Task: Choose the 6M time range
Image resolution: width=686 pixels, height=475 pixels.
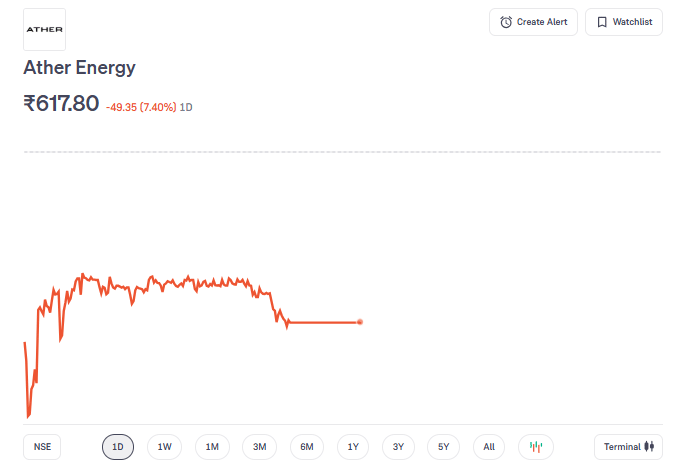Action: tap(307, 447)
